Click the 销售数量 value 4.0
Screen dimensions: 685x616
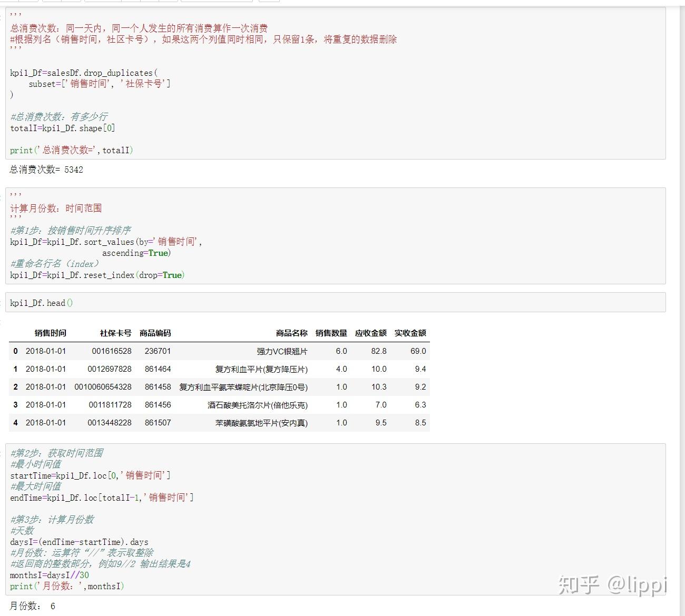click(341, 369)
